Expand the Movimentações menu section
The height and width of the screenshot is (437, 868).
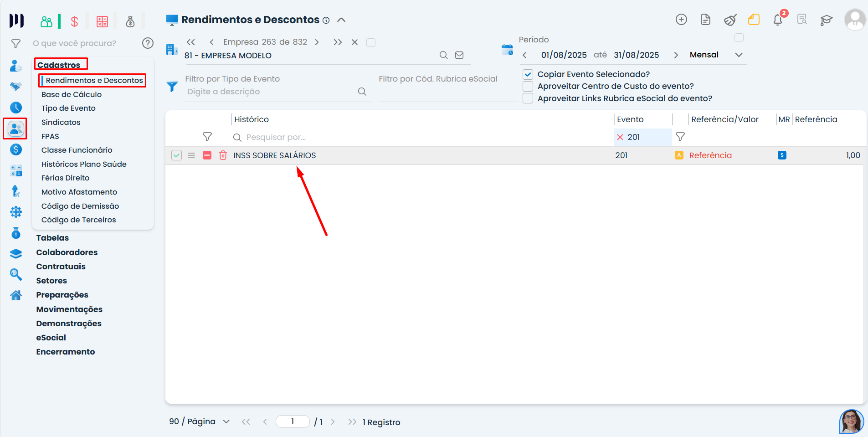click(69, 309)
